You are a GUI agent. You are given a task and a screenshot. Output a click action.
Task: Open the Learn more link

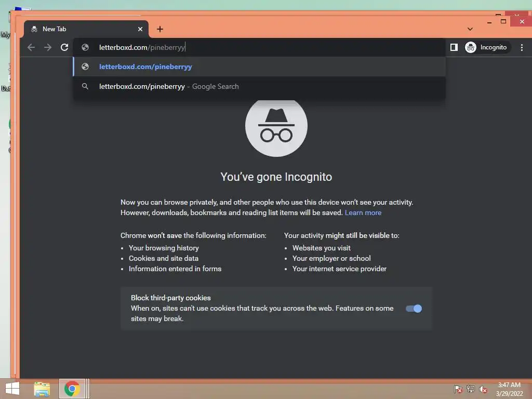pos(363,212)
